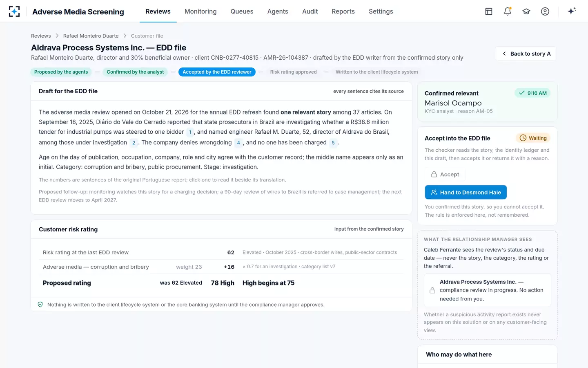
Task: Go to the Agents tab
Action: [278, 11]
